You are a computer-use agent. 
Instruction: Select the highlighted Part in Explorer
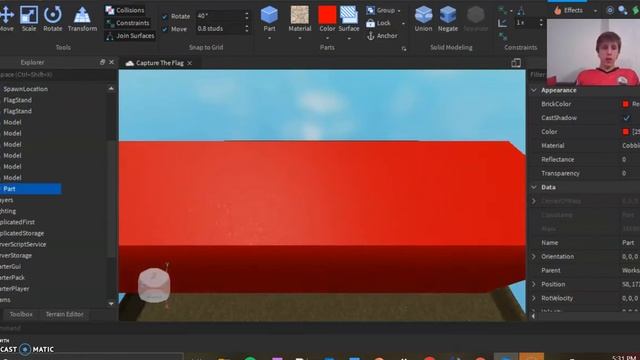pos(31,189)
